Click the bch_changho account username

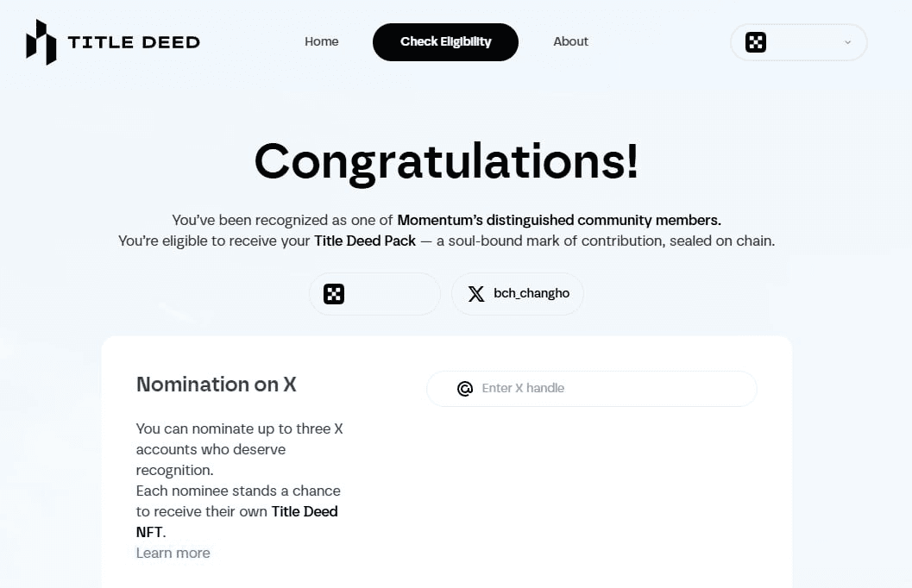pos(531,294)
